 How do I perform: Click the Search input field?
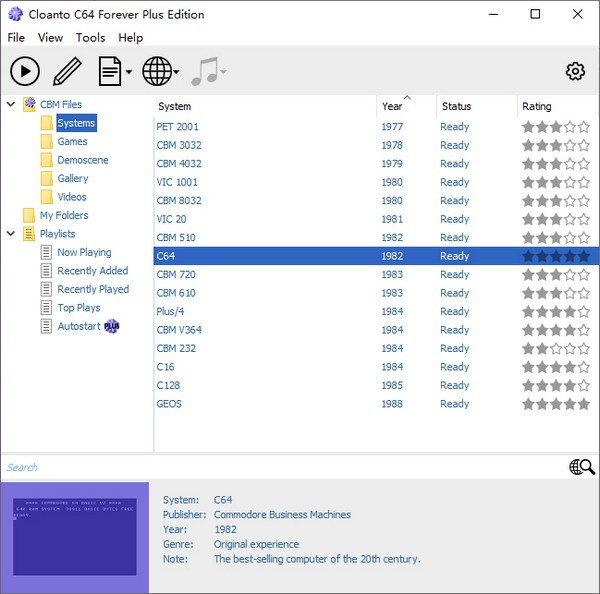pos(280,467)
